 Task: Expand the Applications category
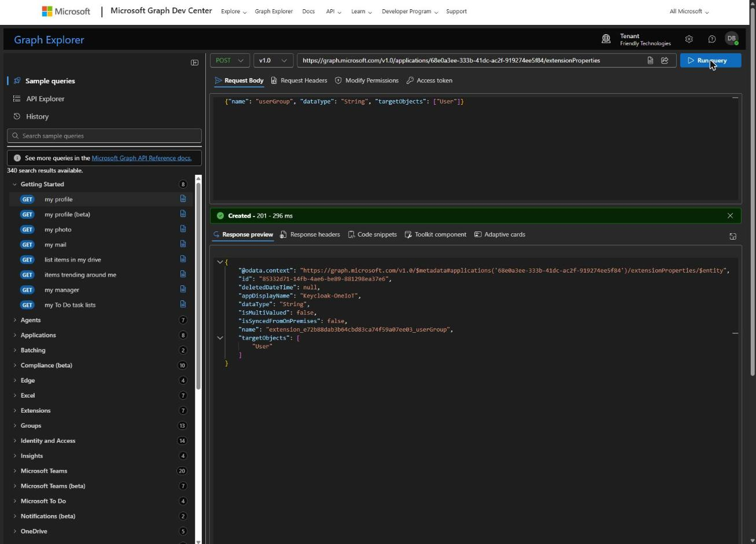[x=14, y=335]
